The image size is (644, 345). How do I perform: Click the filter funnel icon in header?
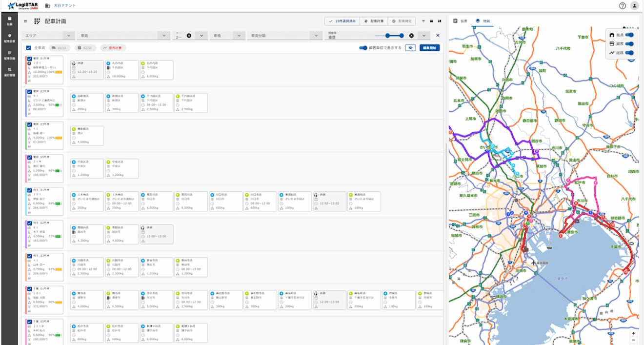423,21
